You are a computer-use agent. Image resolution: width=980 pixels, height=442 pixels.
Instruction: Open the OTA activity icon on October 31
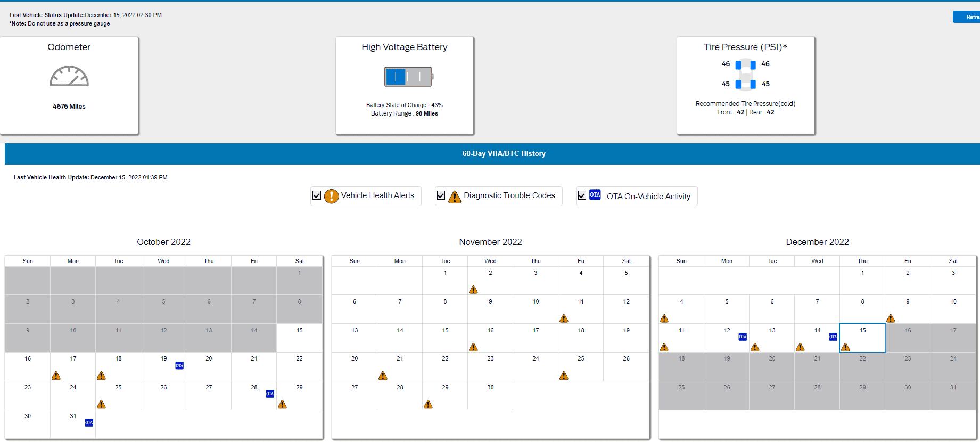point(89,422)
